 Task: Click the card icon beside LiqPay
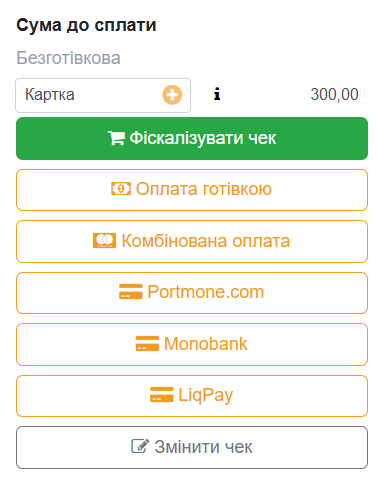(x=162, y=395)
